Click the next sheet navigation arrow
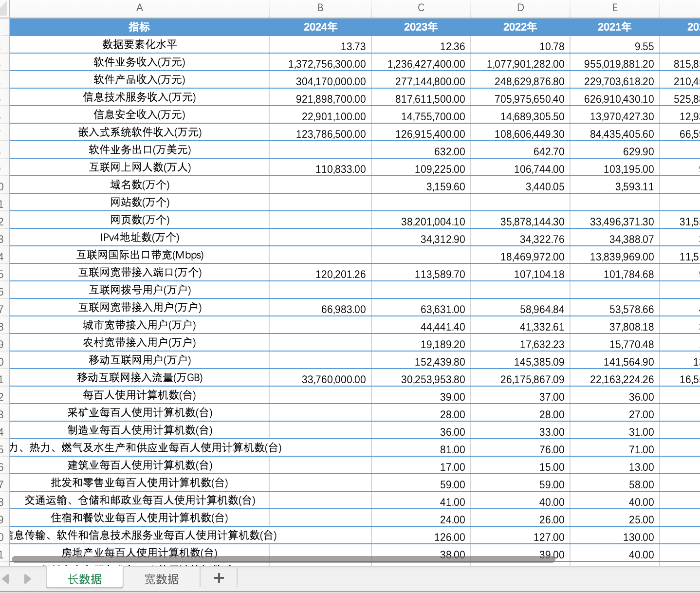 click(27, 579)
